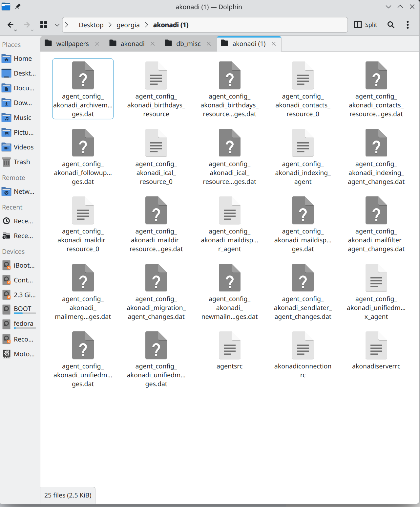The image size is (420, 507).
Task: Close the akonadi (1) tab
Action: tap(274, 44)
